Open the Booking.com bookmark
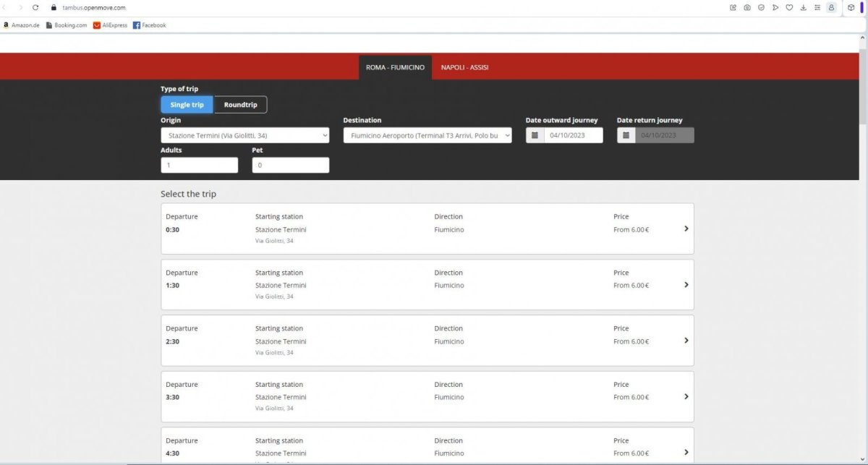 67,25
